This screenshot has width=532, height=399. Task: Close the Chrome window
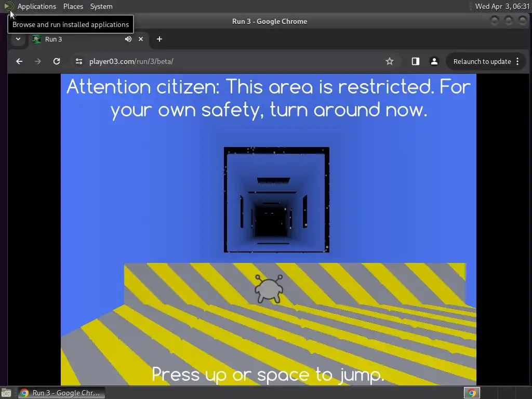pyautogui.click(x=523, y=21)
